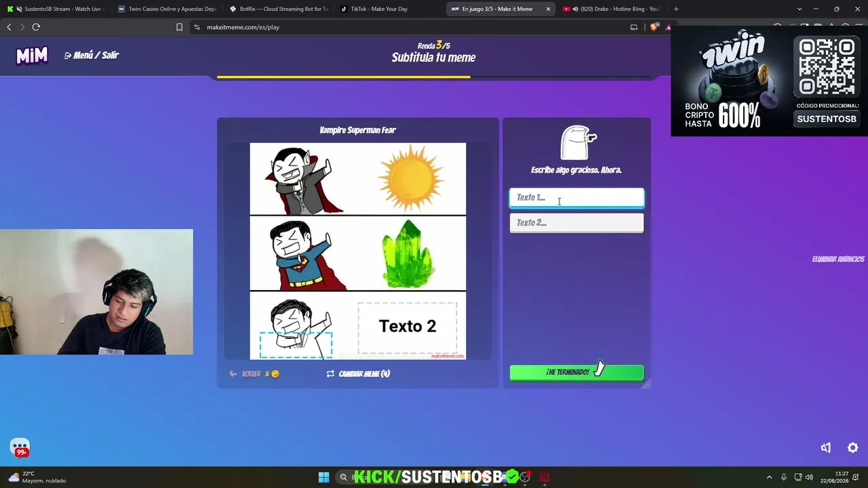The width and height of the screenshot is (868, 488).
Task: Select the dashed text box over bottom character
Action: (x=296, y=344)
